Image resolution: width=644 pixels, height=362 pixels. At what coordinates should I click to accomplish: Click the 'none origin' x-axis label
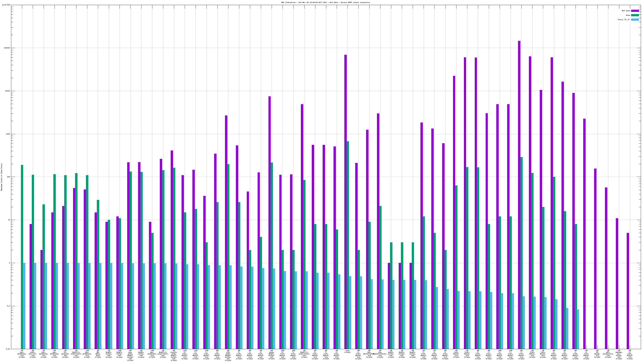point(347,352)
